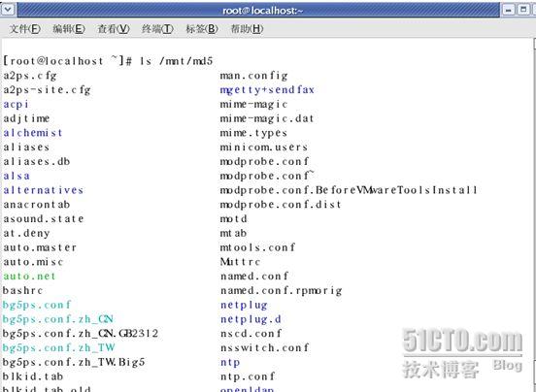Select the alchemist directory name
The image size is (536, 392).
pos(33,133)
